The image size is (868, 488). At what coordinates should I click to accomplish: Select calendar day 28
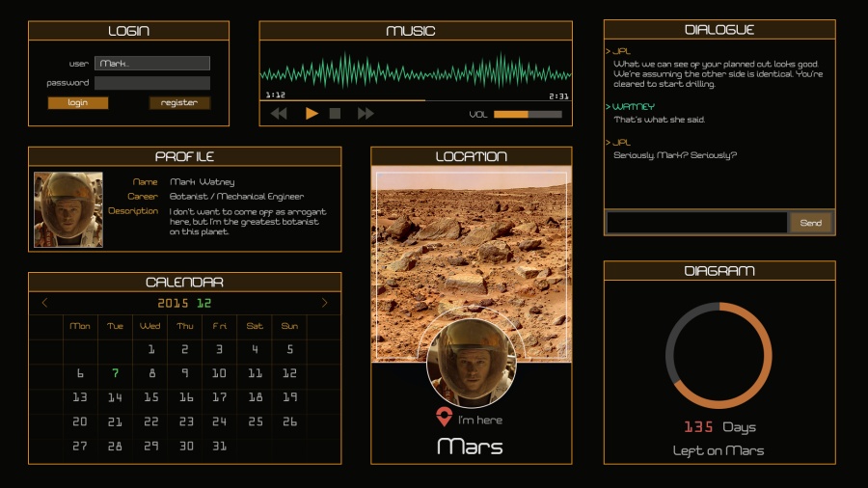coord(115,446)
